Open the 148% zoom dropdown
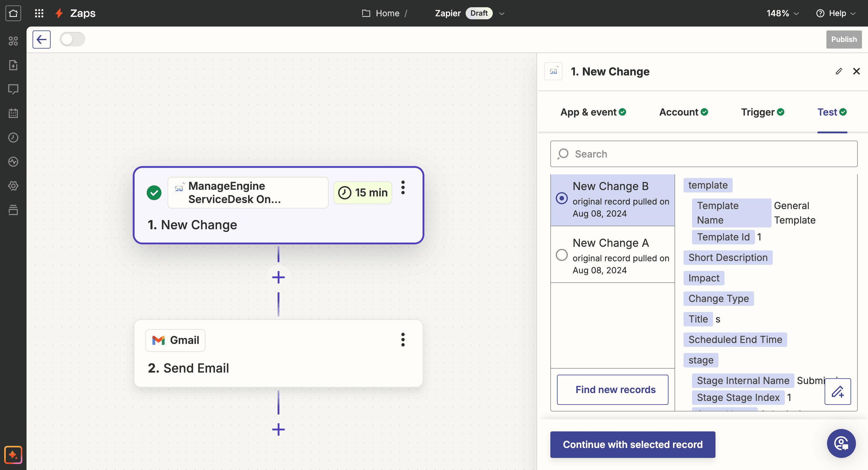Image resolution: width=868 pixels, height=470 pixels. tap(782, 14)
